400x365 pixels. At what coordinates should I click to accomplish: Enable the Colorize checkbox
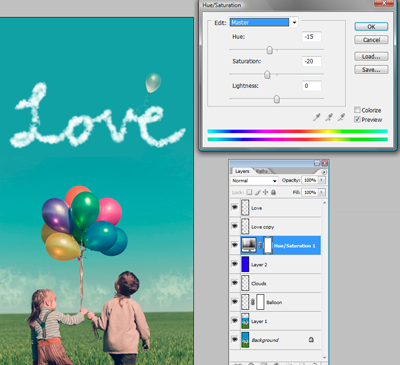coord(357,110)
